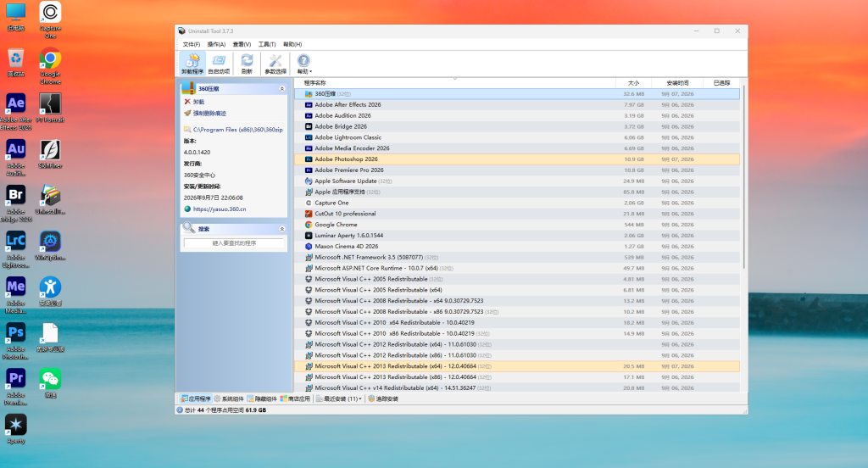Click the Maxon Cinema 4D 2026 row icon
The image size is (868, 468).
point(309,247)
